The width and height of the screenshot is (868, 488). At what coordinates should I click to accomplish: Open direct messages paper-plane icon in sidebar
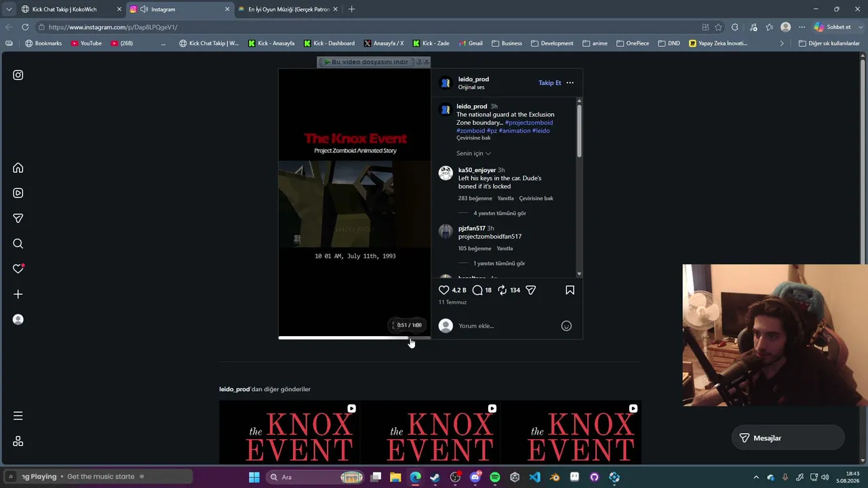click(18, 218)
